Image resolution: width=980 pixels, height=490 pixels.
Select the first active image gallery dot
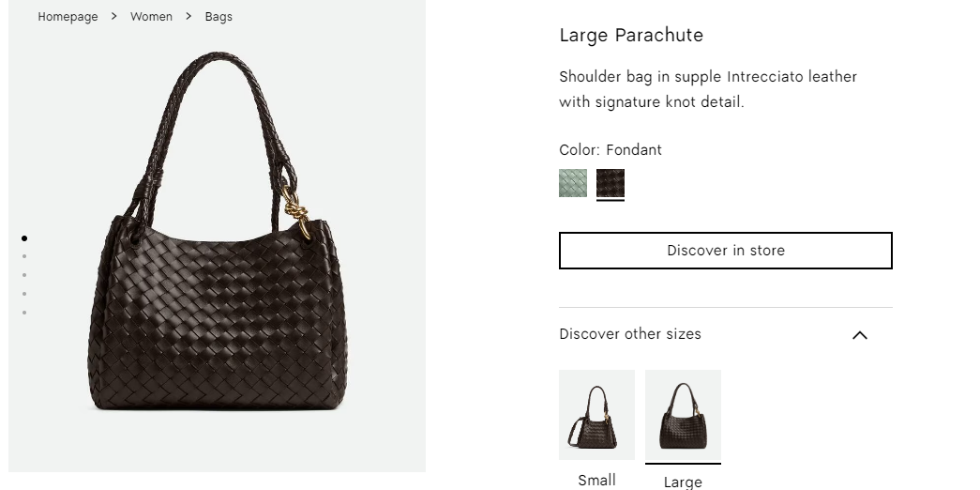[x=24, y=238]
